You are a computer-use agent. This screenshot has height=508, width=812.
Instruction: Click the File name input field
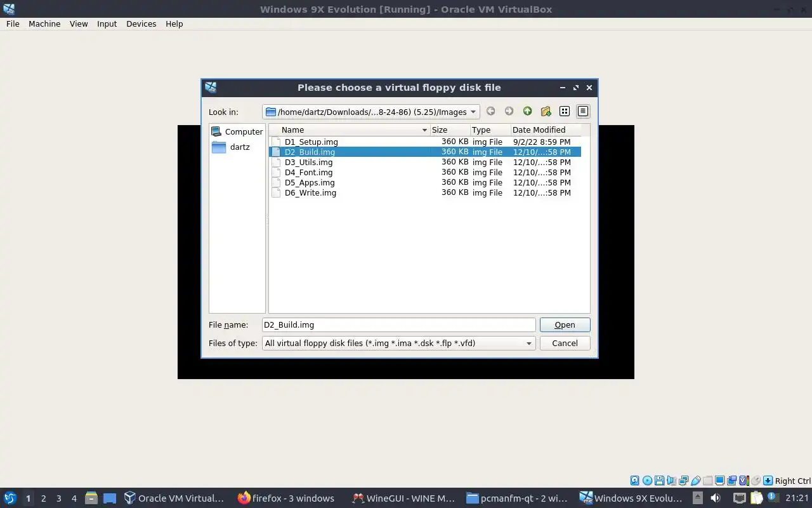pyautogui.click(x=398, y=324)
